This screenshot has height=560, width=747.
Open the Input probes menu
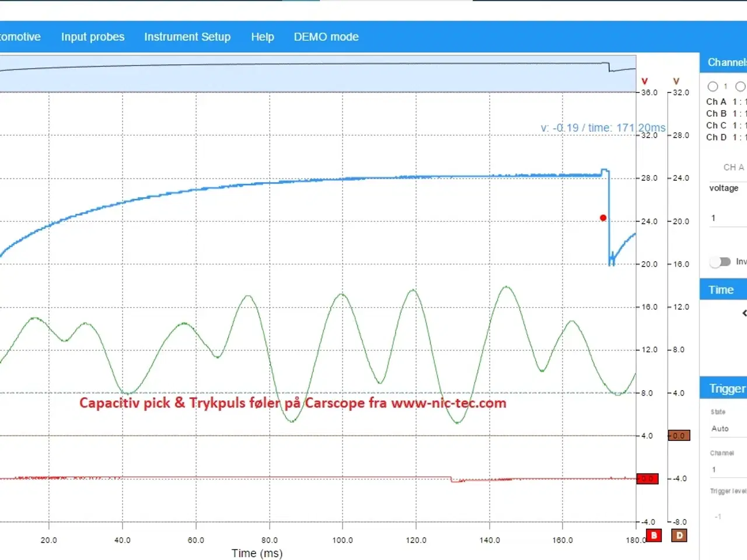[93, 37]
